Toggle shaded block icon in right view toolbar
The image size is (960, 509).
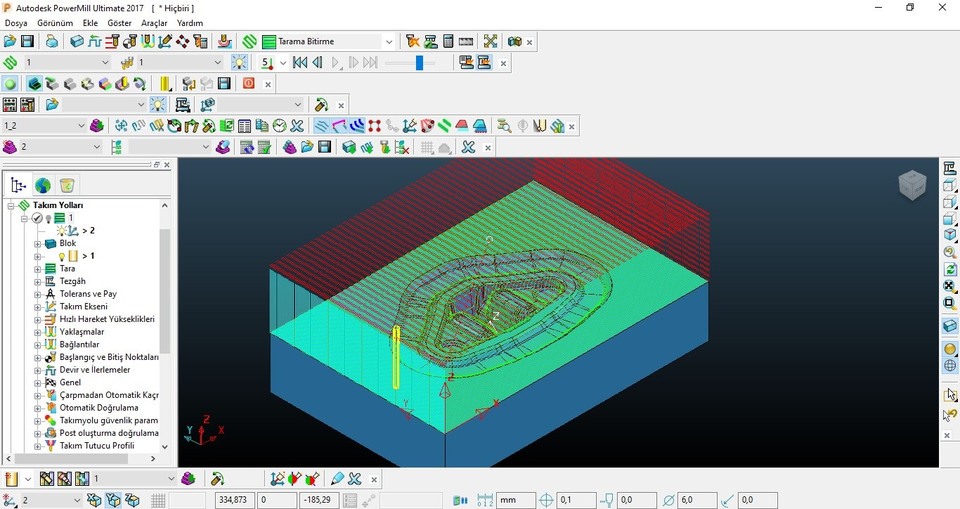tap(950, 326)
